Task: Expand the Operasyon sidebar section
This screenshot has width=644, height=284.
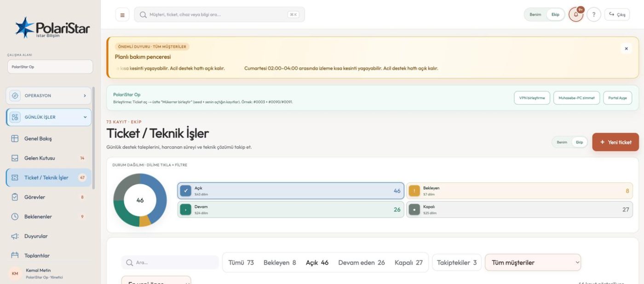Action: tap(49, 96)
